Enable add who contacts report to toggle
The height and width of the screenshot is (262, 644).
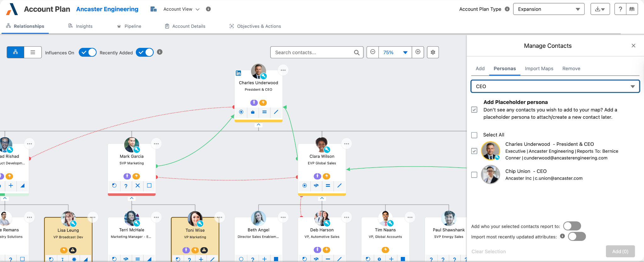point(572,226)
